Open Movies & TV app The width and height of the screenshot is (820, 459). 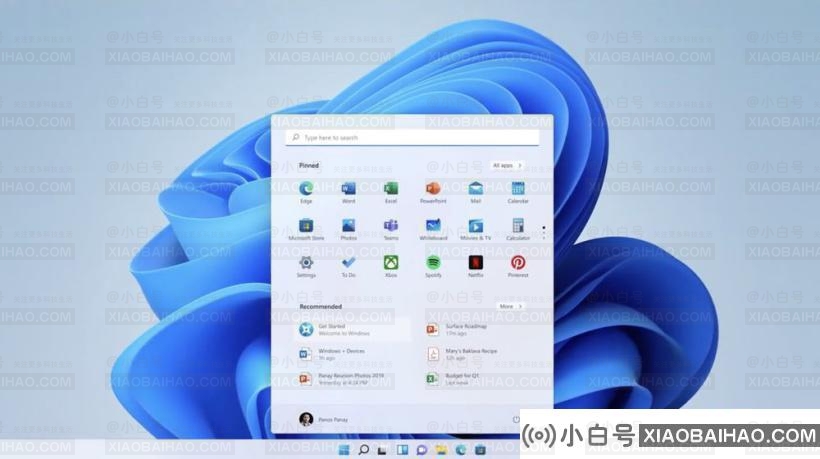pyautogui.click(x=475, y=230)
